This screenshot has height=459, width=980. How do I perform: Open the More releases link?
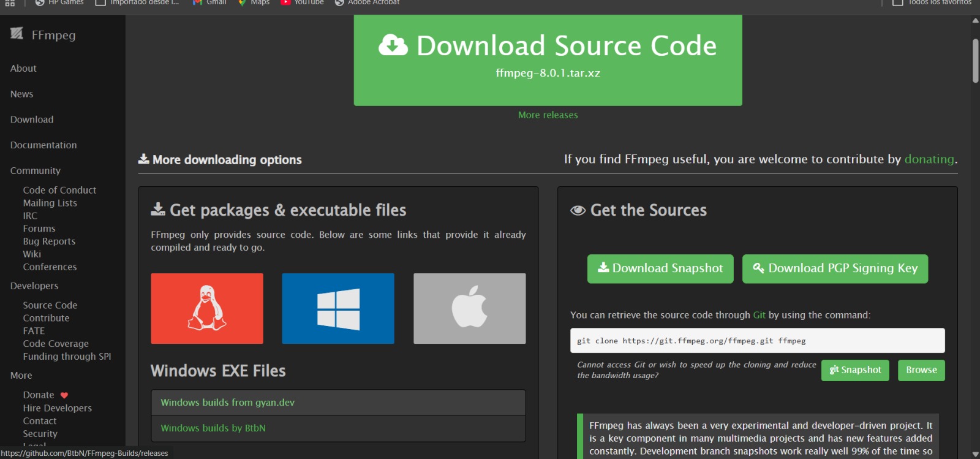click(548, 115)
